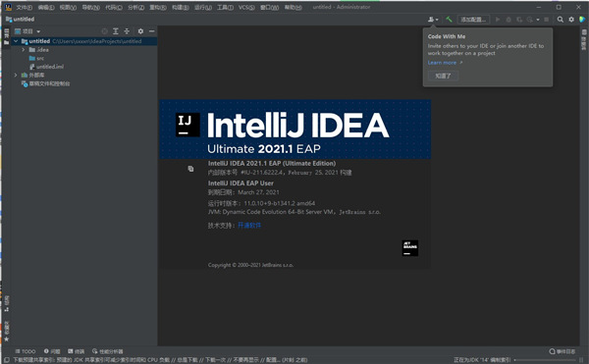The height and width of the screenshot is (364, 589).
Task: Click copy icon beside About build info
Action: [x=190, y=169]
